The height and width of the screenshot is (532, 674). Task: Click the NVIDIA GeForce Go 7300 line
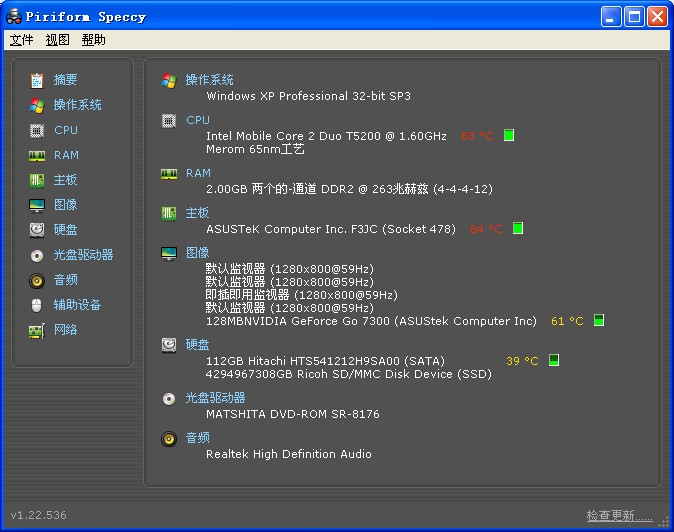[x=371, y=321]
